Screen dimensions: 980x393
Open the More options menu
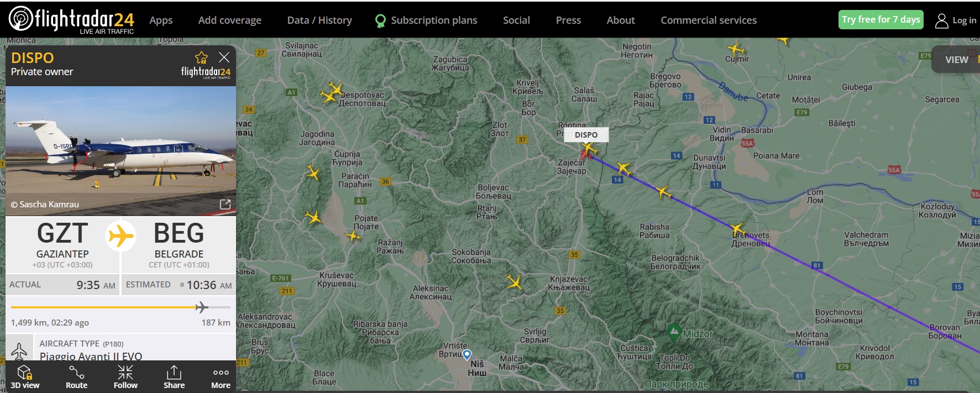pyautogui.click(x=221, y=377)
